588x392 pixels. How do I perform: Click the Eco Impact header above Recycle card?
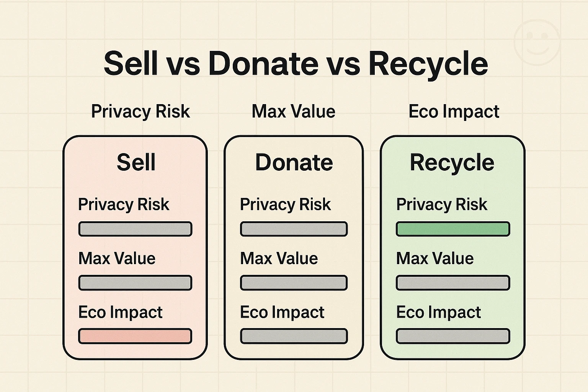[x=454, y=111]
